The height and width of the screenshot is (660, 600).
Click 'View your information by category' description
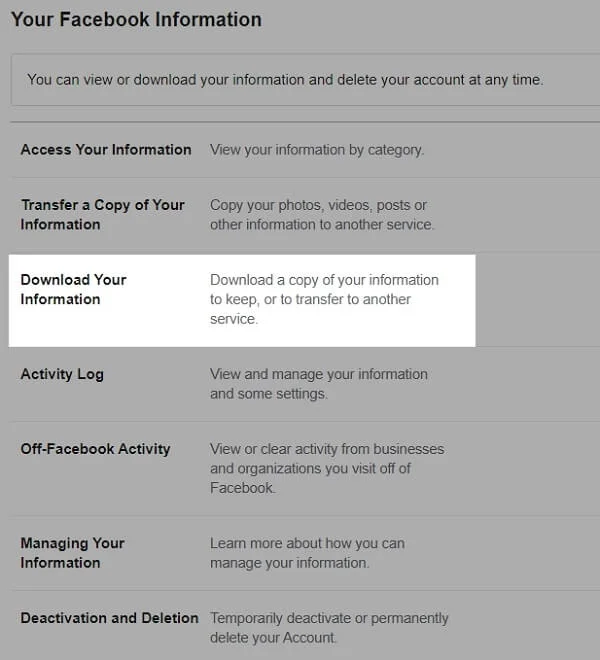(317, 150)
